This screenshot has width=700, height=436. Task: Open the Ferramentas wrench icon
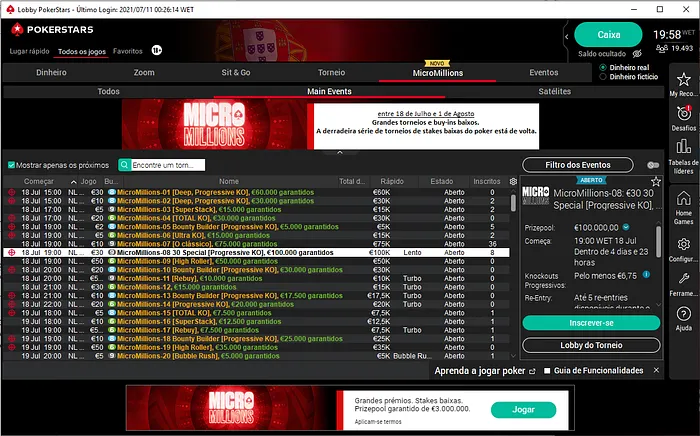click(683, 279)
